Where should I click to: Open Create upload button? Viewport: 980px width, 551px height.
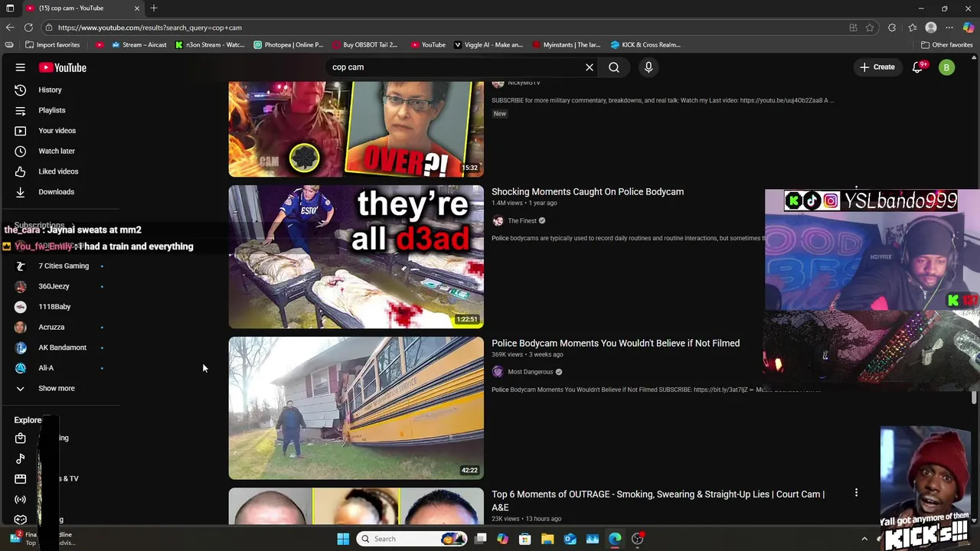877,67
